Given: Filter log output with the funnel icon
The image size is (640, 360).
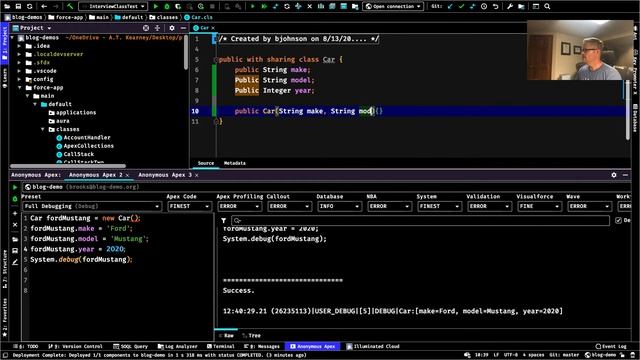Looking at the screenshot, I should coord(224,220).
